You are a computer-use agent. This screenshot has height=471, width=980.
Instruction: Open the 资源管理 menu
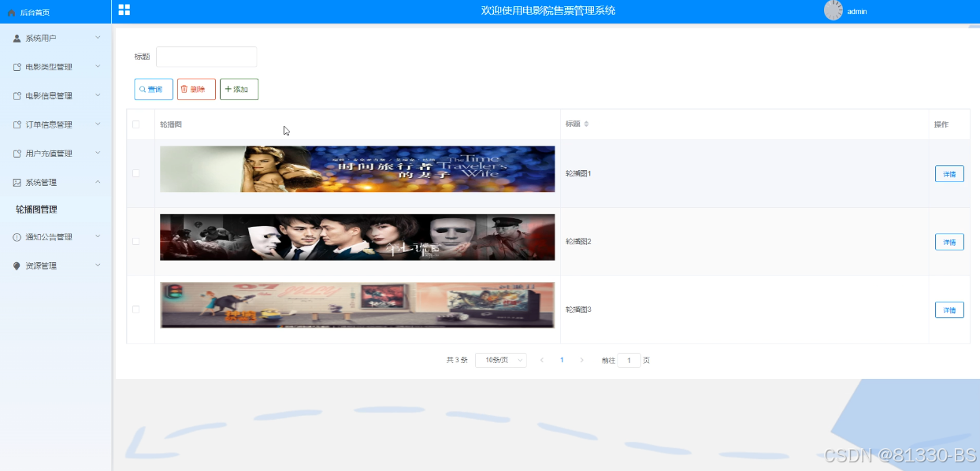click(56, 266)
